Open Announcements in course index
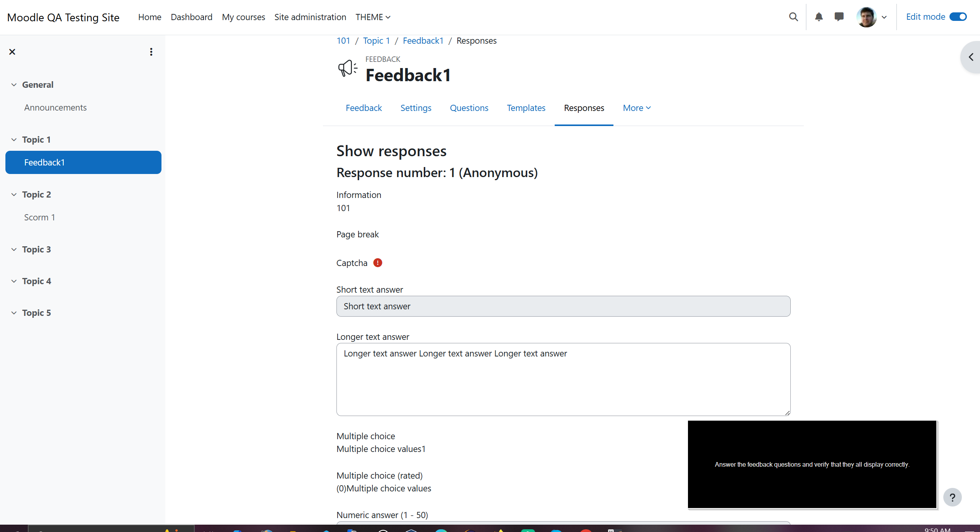980x532 pixels. pos(55,107)
